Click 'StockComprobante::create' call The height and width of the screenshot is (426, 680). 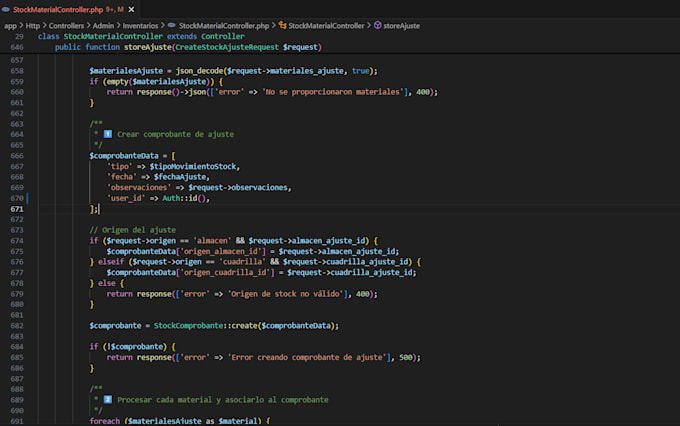point(206,326)
